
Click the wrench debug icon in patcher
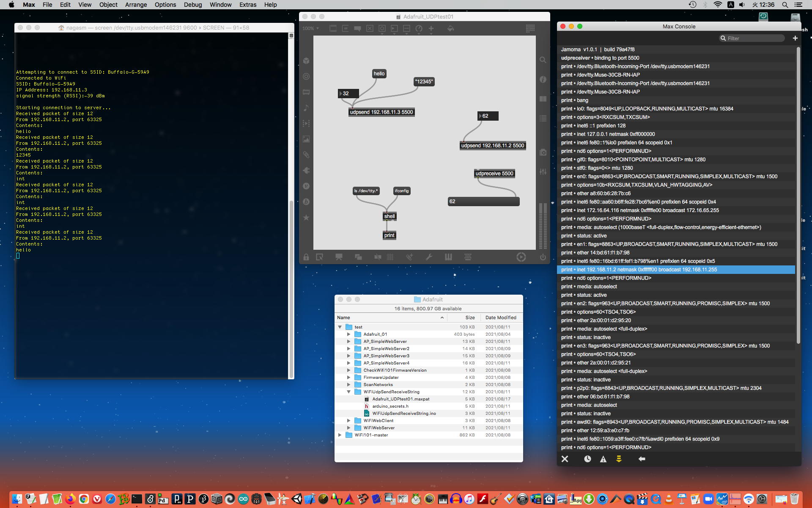[429, 257]
